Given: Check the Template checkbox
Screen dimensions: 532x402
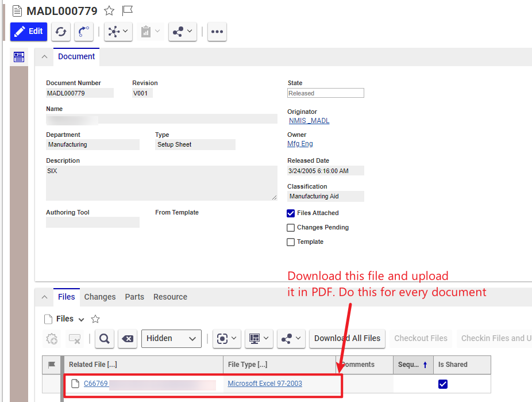Looking at the screenshot, I should click(x=291, y=242).
